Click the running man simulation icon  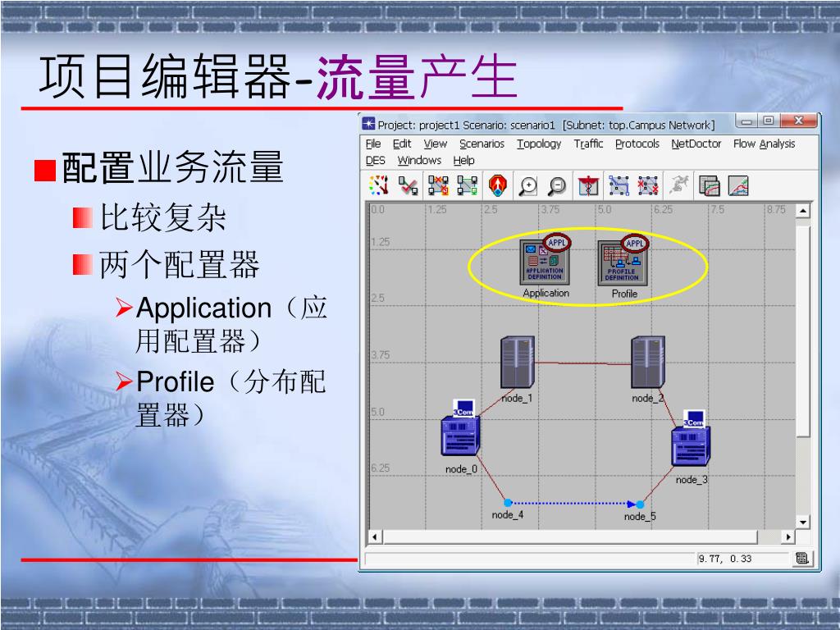click(x=678, y=185)
